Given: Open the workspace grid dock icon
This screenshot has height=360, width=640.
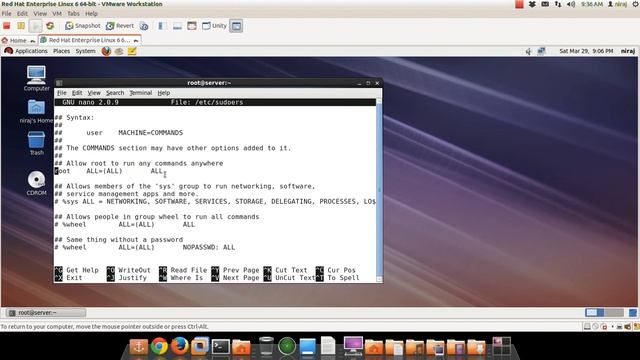Looking at the screenshot, I should click(x=502, y=346).
